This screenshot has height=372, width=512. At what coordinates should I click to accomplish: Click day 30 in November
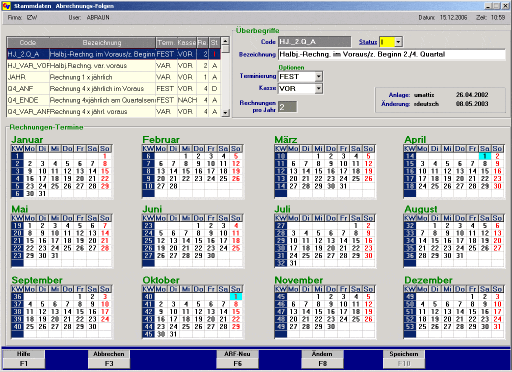[x=331, y=327]
